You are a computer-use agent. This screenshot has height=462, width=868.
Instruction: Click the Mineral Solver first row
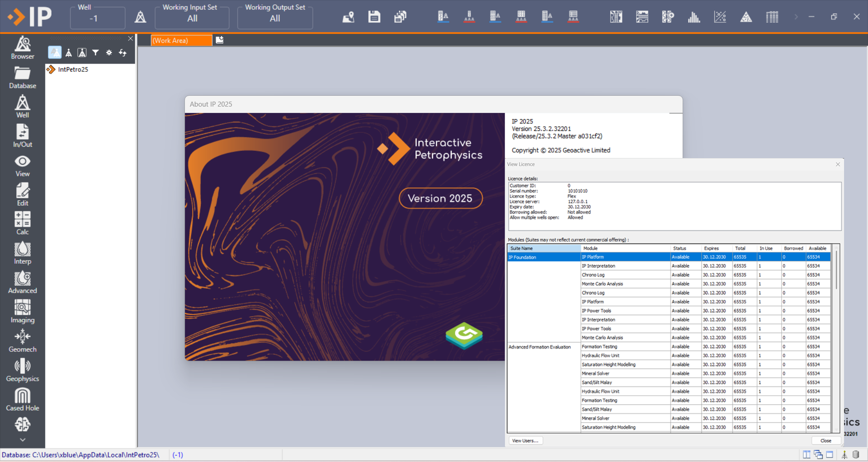tap(625, 373)
